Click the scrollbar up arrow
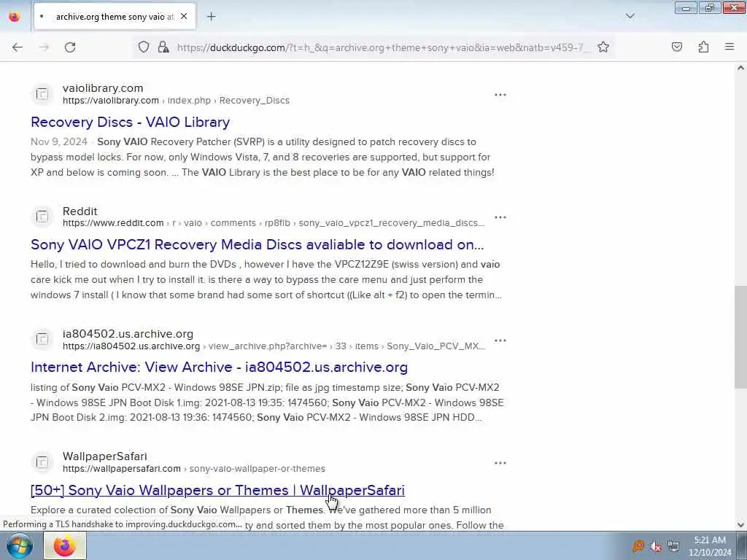Screen dimensions: 747x560 tap(740, 68)
